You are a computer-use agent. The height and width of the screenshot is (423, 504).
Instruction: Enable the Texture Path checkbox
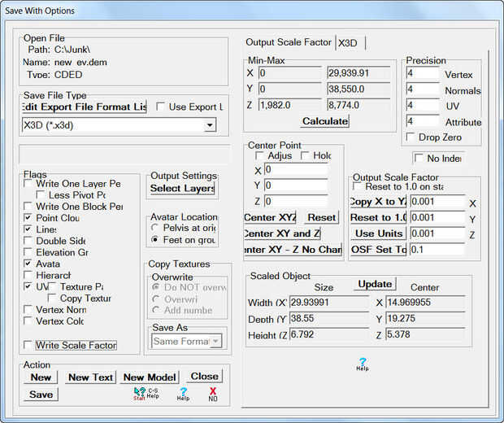click(52, 286)
